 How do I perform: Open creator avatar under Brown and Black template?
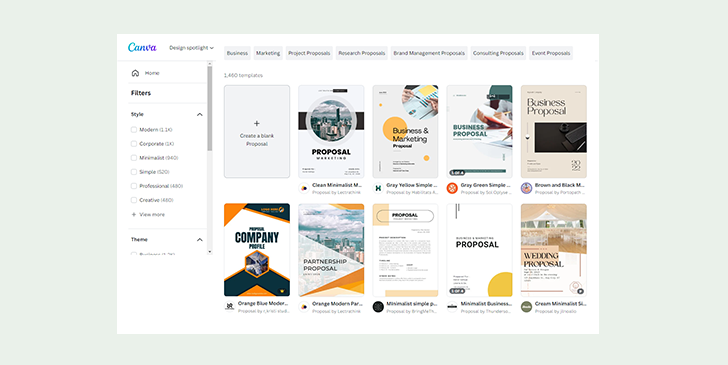point(526,189)
